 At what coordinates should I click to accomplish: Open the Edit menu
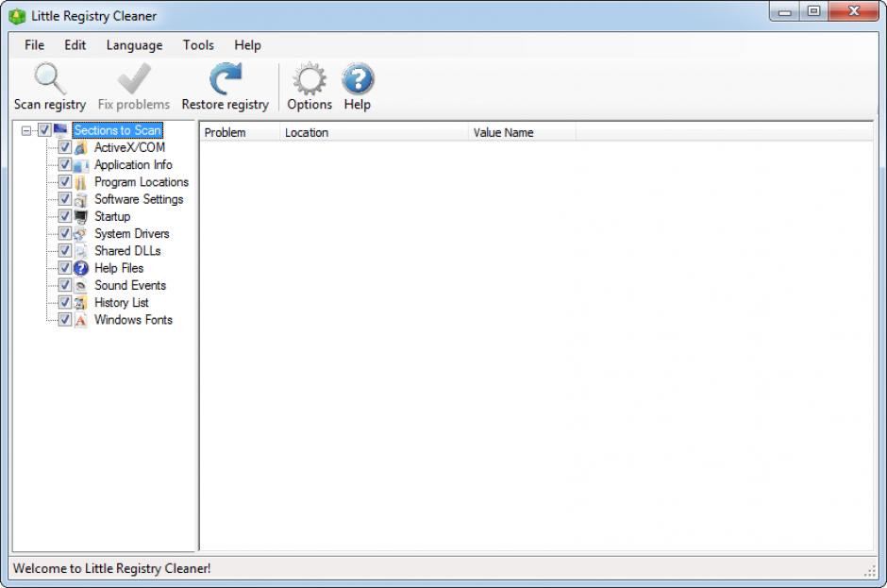tap(75, 45)
